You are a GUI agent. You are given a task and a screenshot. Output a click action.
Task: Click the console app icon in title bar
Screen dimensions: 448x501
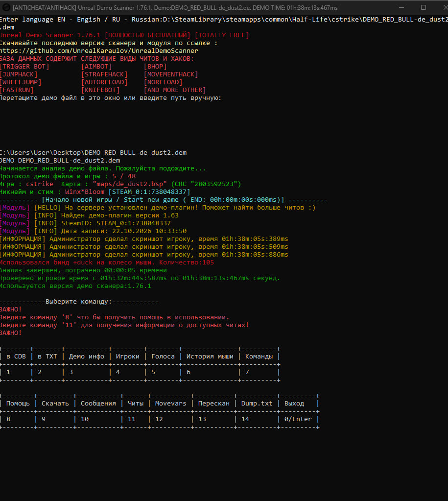[x=6, y=7]
